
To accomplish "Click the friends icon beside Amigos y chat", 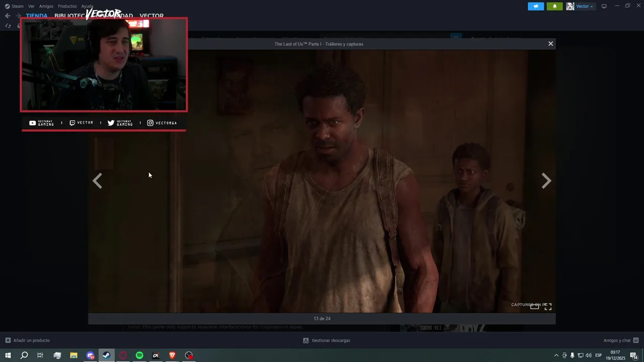I will [x=636, y=340].
